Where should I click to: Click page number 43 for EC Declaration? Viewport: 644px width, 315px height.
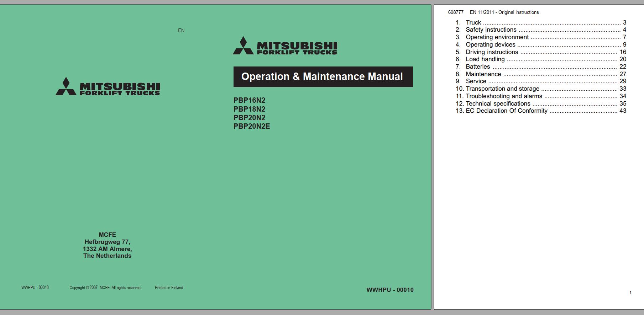pyautogui.click(x=623, y=111)
